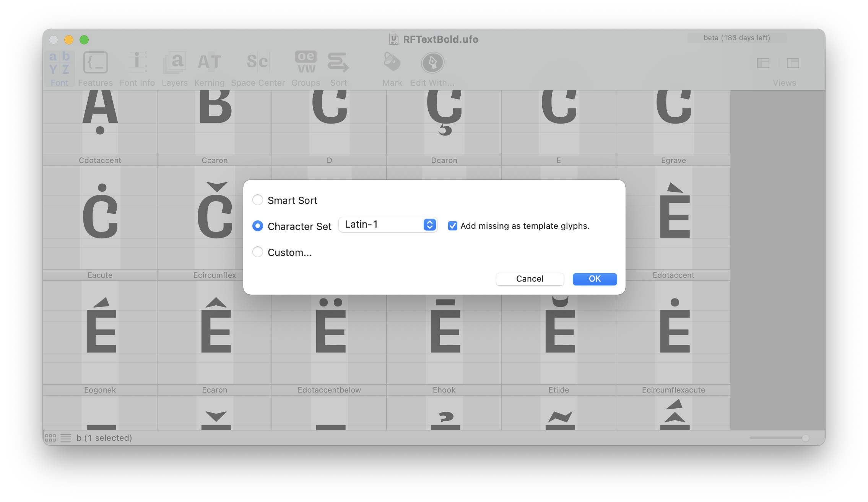Click the RFTextBold.ufo document icon

point(393,39)
